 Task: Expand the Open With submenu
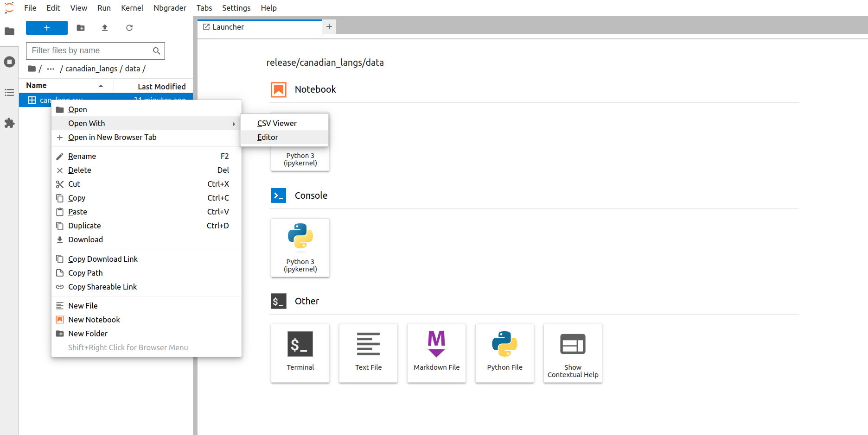pos(147,123)
